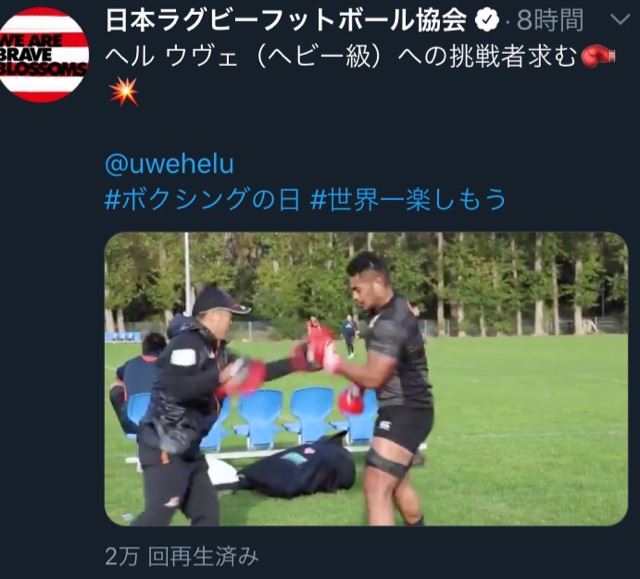
Task: Open the #世界一楽しもう hashtag
Action: [408, 200]
